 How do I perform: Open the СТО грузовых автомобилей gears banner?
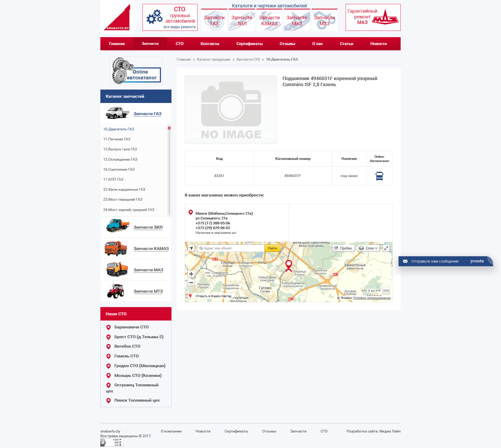point(170,17)
